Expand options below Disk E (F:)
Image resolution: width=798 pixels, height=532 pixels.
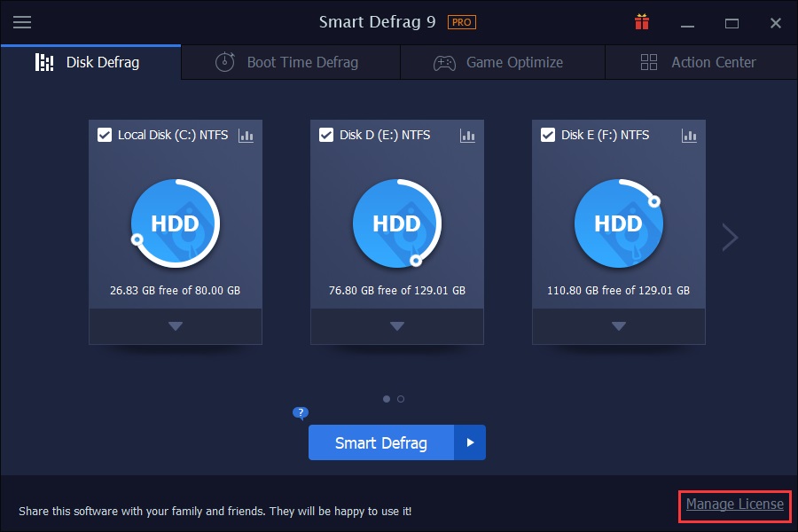[619, 326]
